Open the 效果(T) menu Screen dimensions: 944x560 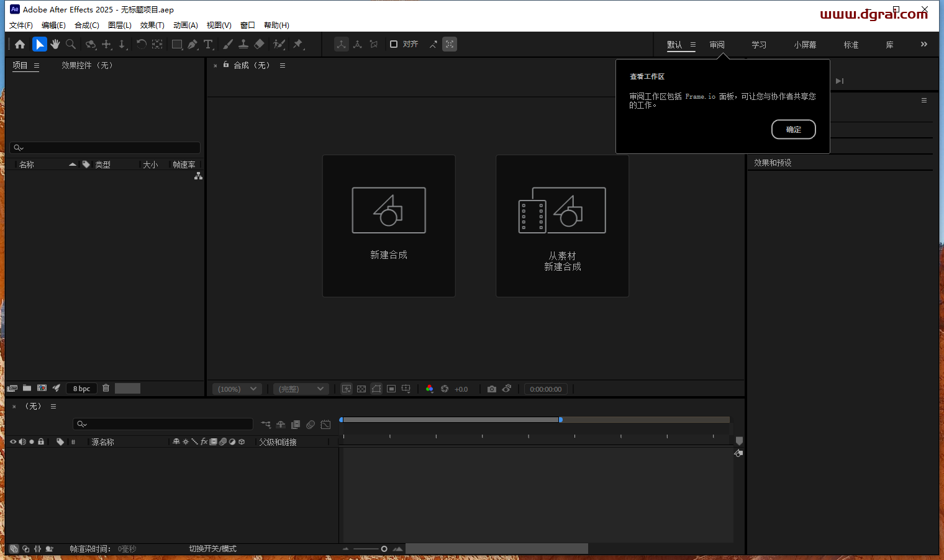point(152,25)
